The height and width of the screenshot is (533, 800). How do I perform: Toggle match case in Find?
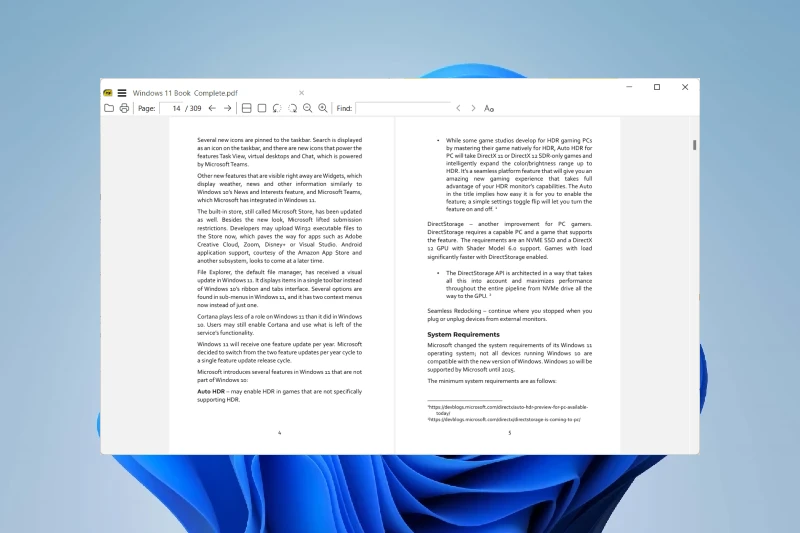tap(489, 108)
